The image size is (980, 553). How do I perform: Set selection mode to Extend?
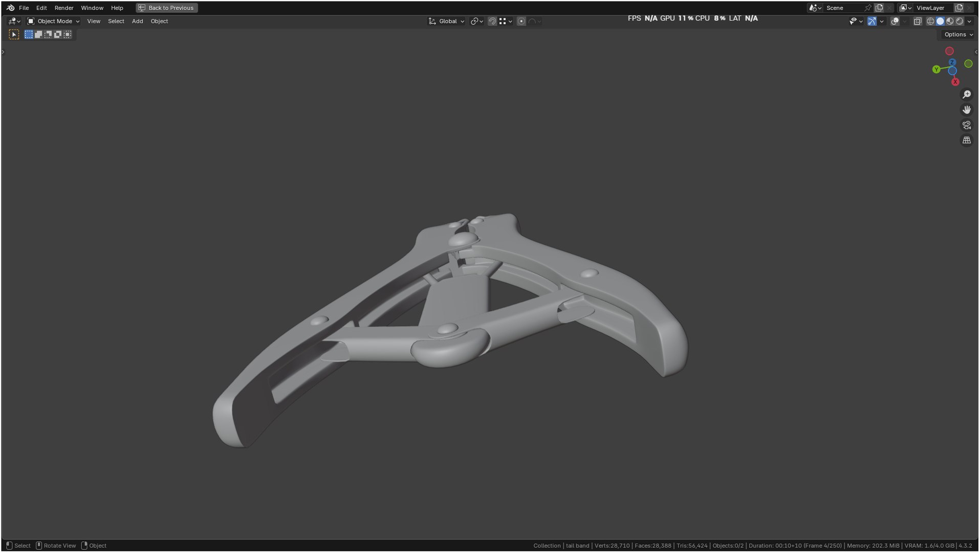38,34
